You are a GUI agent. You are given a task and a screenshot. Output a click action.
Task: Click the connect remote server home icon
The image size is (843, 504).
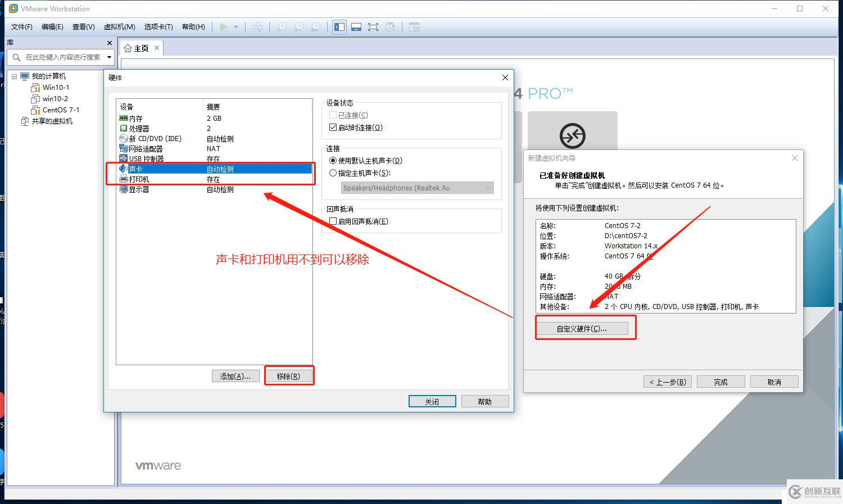pyautogui.click(x=573, y=135)
